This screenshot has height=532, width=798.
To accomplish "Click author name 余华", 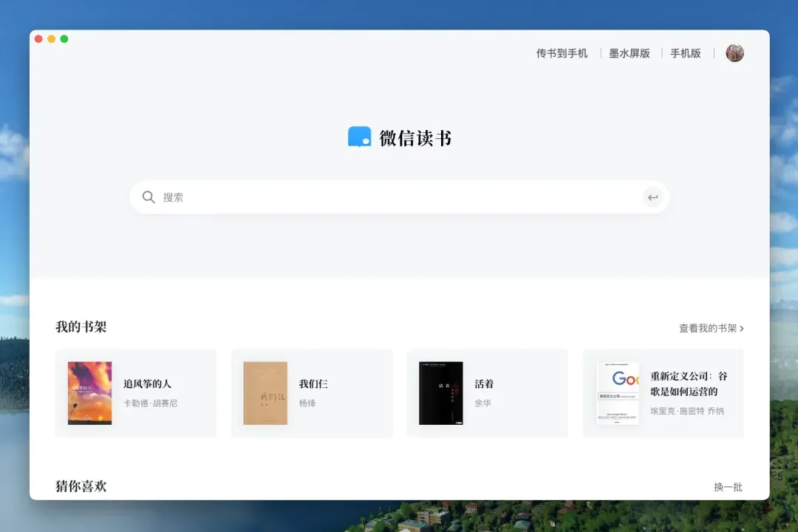I will pos(482,403).
